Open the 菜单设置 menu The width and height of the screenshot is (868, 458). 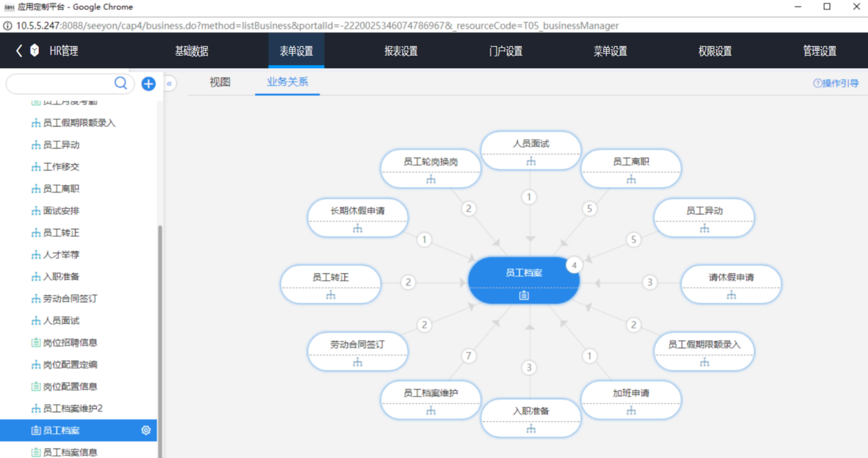(x=610, y=51)
